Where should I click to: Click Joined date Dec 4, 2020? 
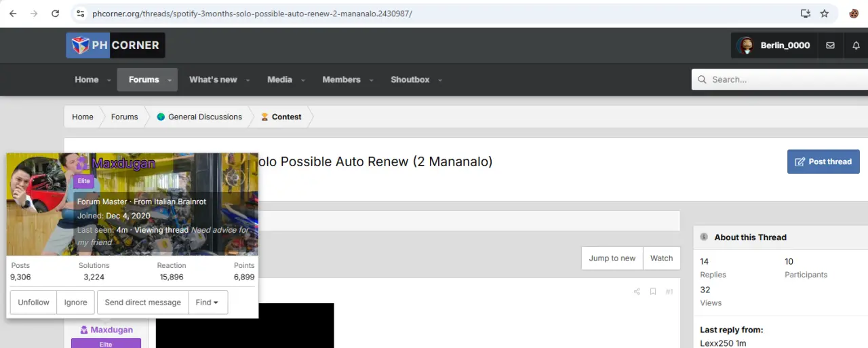tap(128, 216)
